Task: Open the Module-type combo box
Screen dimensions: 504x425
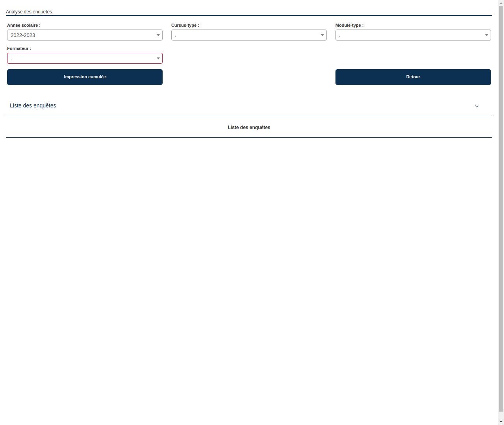Action: pyautogui.click(x=413, y=35)
